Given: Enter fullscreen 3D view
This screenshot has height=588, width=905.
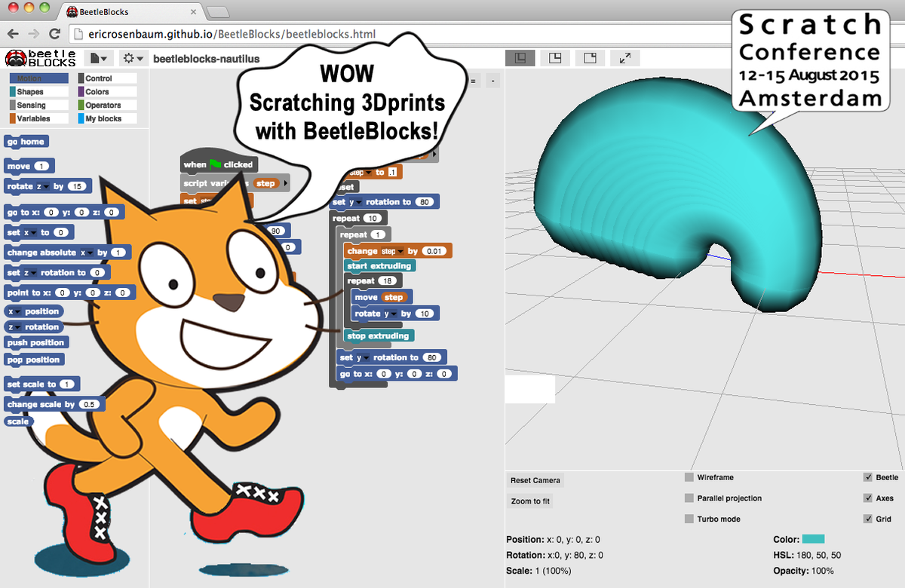Looking at the screenshot, I should coord(625,58).
